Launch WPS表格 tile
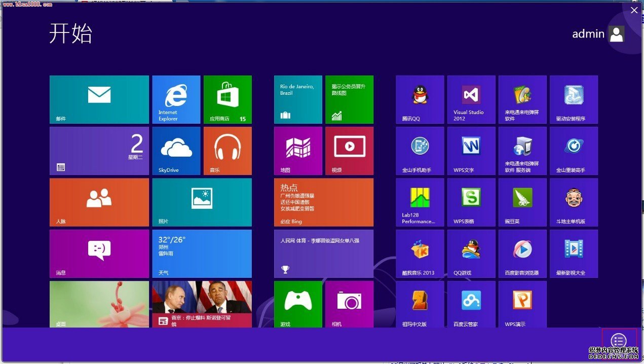 pyautogui.click(x=471, y=202)
